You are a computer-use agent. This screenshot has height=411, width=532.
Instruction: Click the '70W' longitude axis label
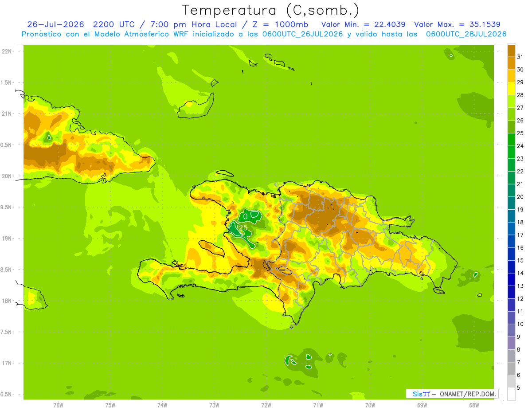point(370,405)
